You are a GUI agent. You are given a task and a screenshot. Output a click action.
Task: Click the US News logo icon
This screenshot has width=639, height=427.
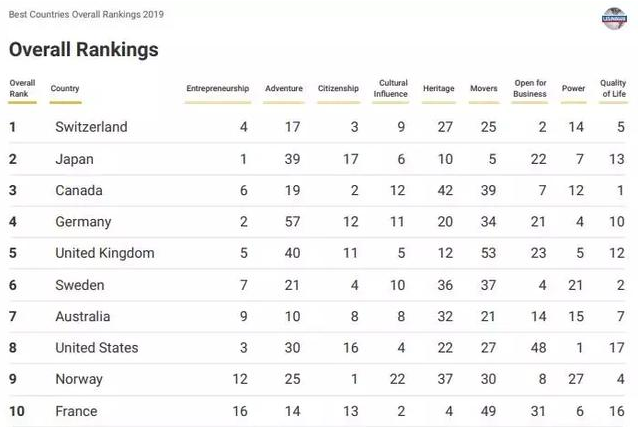pyautogui.click(x=612, y=18)
